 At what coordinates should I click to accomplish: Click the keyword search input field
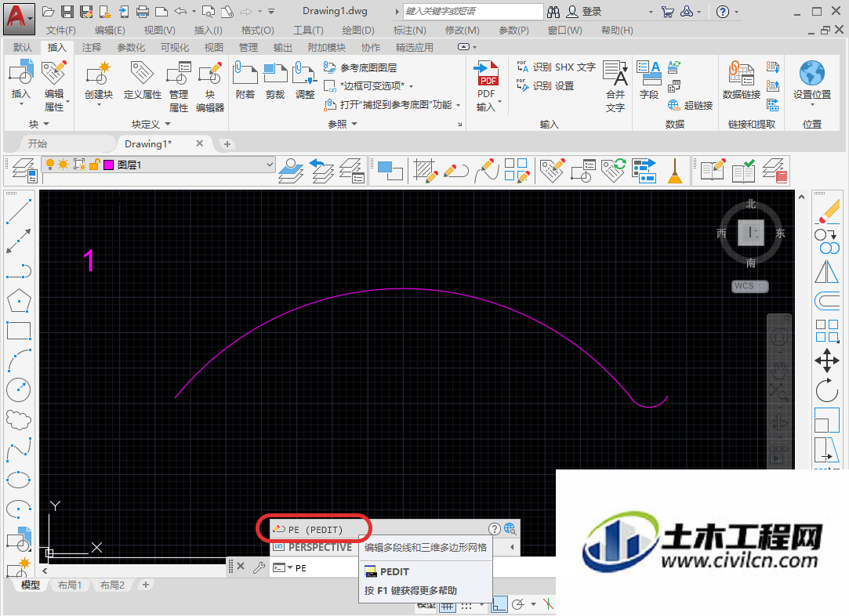(x=473, y=12)
